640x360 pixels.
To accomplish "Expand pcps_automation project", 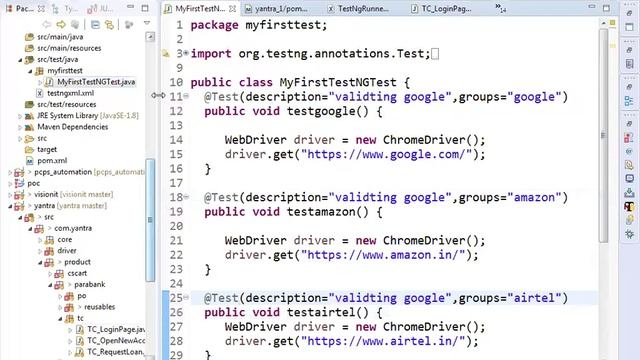I will click(x=10, y=173).
